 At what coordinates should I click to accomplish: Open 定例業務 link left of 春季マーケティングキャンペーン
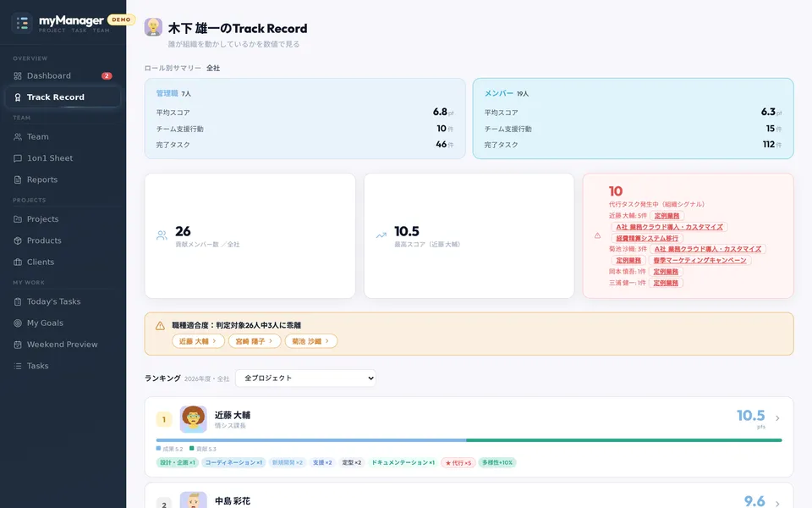click(628, 260)
